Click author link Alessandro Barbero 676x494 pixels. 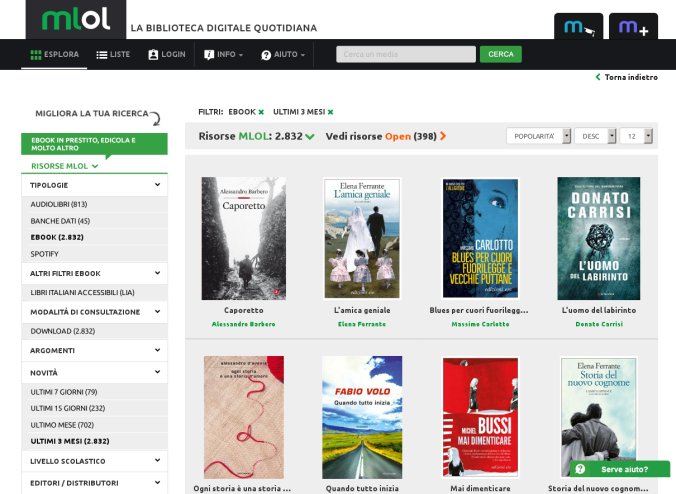pyautogui.click(x=244, y=324)
